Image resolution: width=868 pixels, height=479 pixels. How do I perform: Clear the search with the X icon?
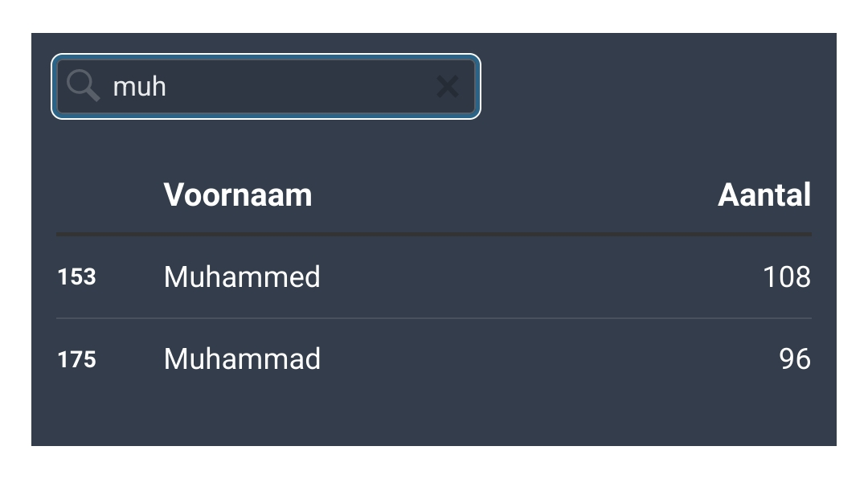click(448, 86)
